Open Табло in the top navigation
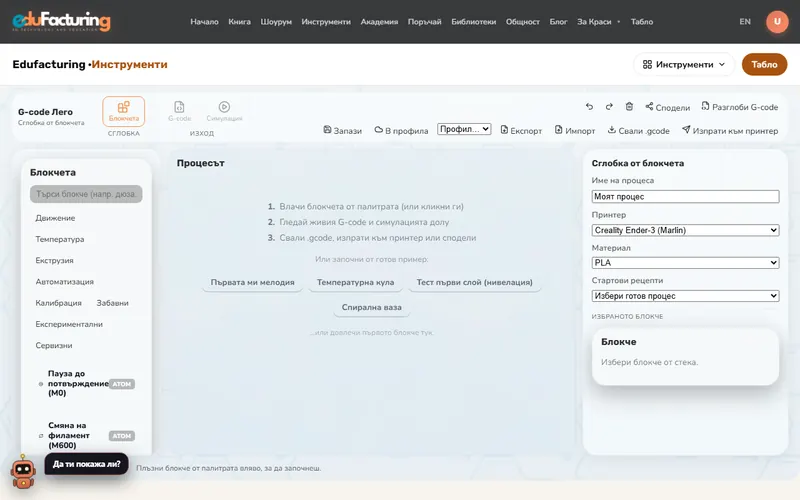 [642, 21]
